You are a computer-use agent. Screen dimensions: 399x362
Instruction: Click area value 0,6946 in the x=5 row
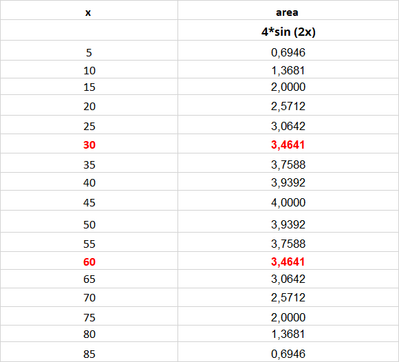288,51
